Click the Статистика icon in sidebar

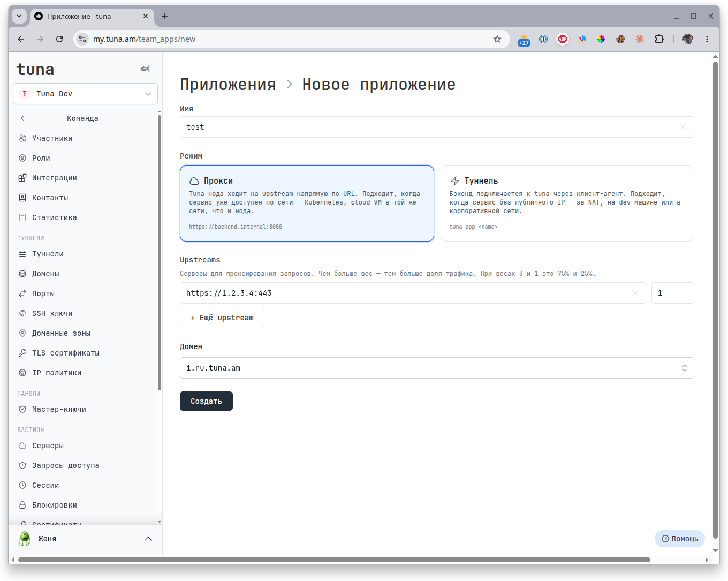coord(22,217)
